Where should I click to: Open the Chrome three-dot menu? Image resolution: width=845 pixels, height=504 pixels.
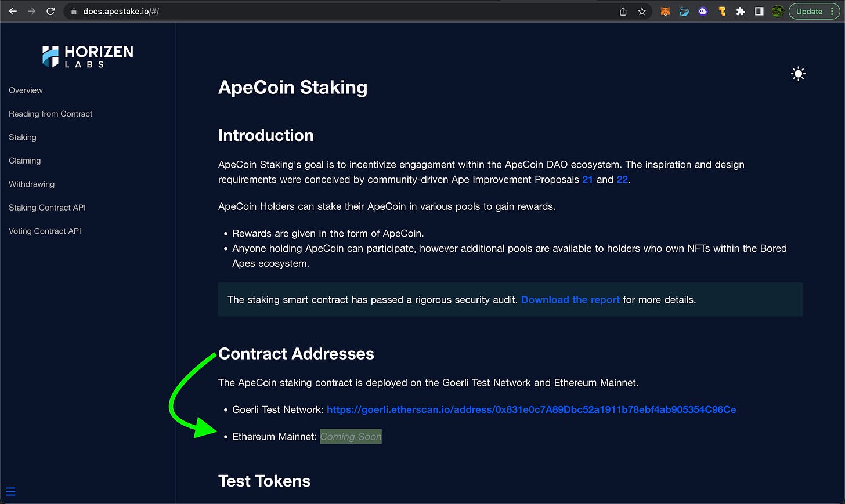(832, 11)
